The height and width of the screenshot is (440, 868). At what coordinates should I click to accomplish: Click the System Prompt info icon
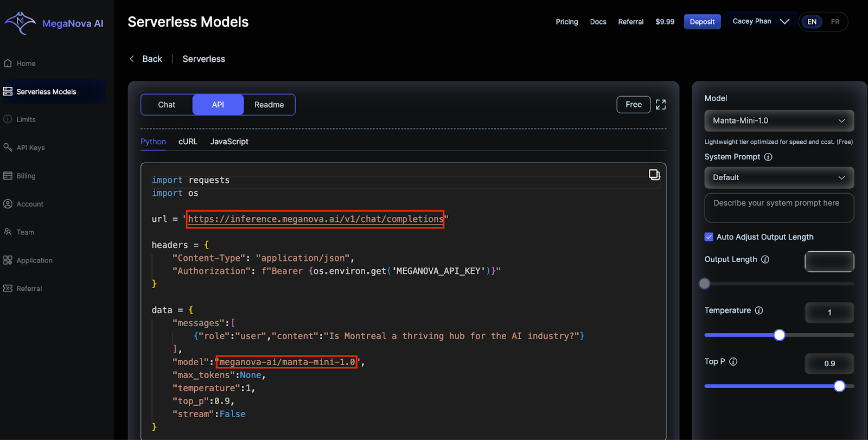click(x=768, y=157)
